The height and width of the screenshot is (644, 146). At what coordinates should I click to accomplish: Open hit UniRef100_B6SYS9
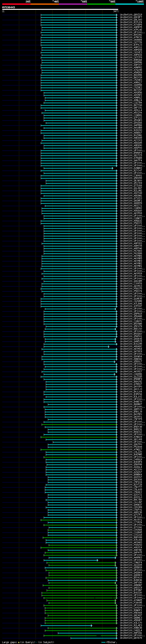(131, 77)
